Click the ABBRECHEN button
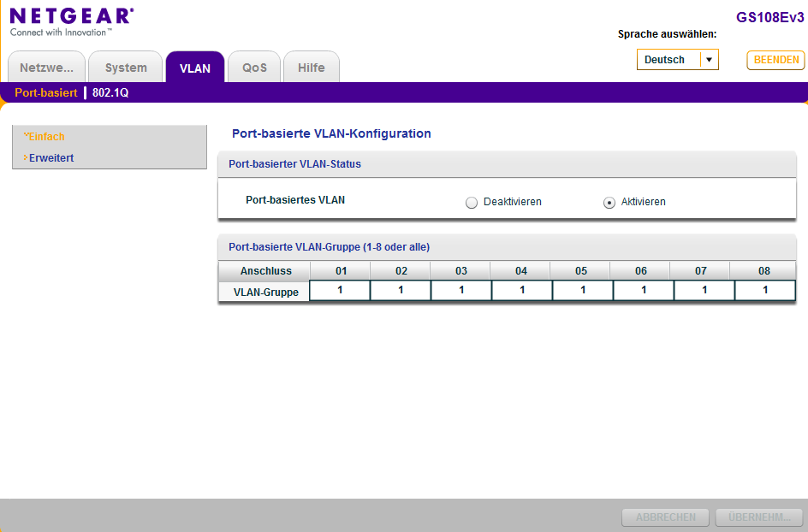The width and height of the screenshot is (808, 532). coord(665,517)
